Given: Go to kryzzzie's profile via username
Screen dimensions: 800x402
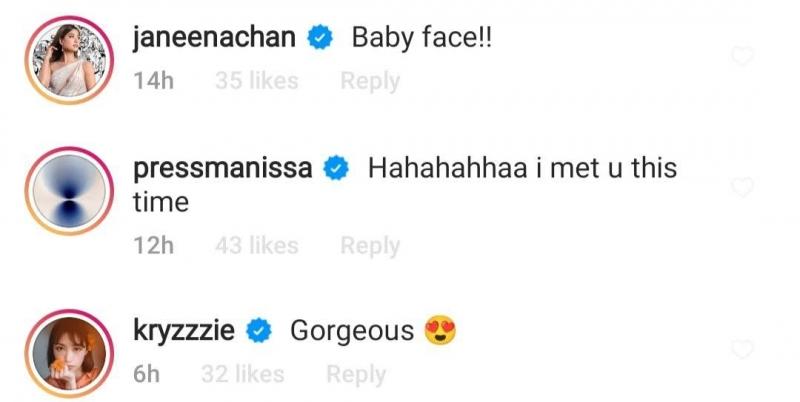Looking at the screenshot, I should tap(186, 330).
